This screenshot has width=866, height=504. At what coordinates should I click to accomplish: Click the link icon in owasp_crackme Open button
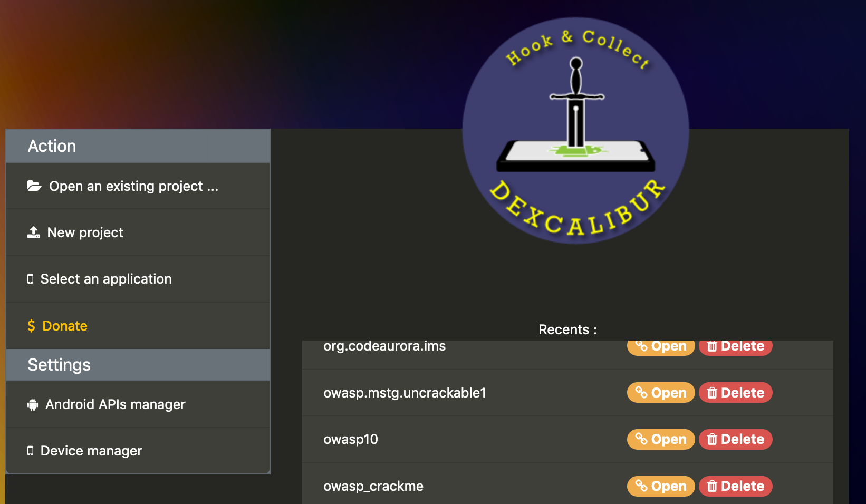641,486
